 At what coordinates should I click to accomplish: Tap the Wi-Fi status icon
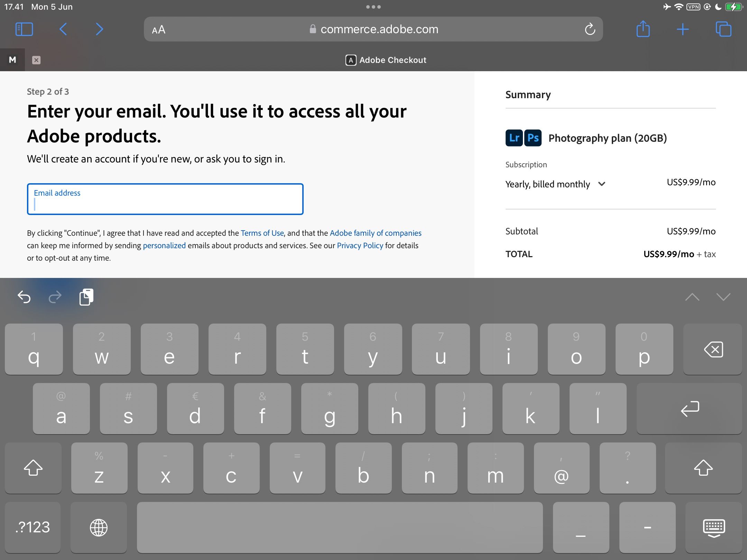pyautogui.click(x=679, y=7)
